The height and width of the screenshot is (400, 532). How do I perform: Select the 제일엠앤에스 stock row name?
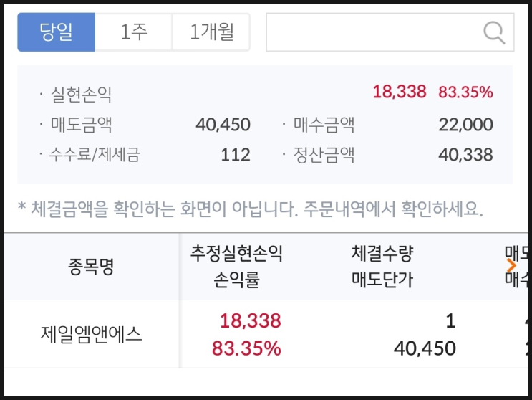click(92, 335)
